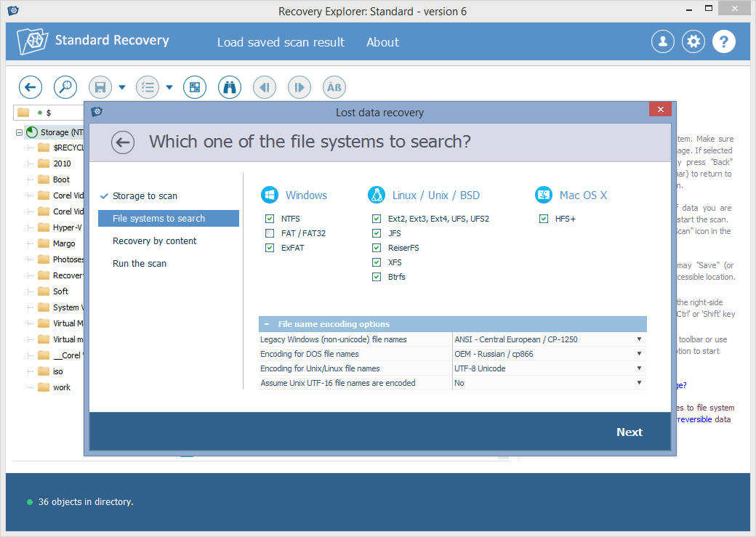Open the About menu
This screenshot has width=756, height=537.
pos(383,42)
